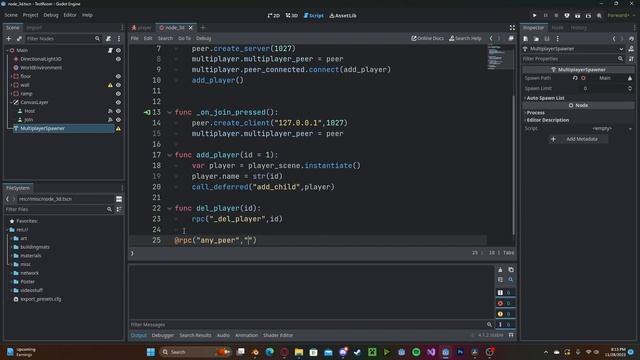Fold the del_player function
The image size is (640, 360).
pos(169,208)
